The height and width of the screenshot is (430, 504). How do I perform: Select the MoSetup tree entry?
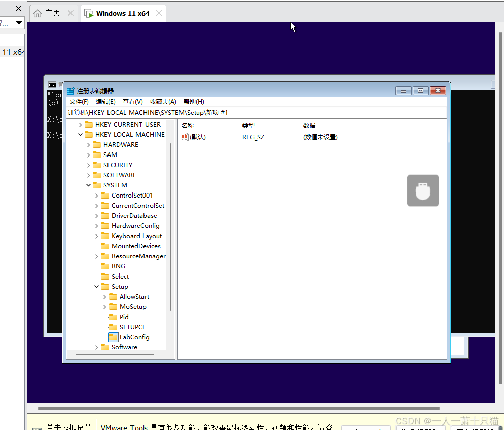coord(133,307)
